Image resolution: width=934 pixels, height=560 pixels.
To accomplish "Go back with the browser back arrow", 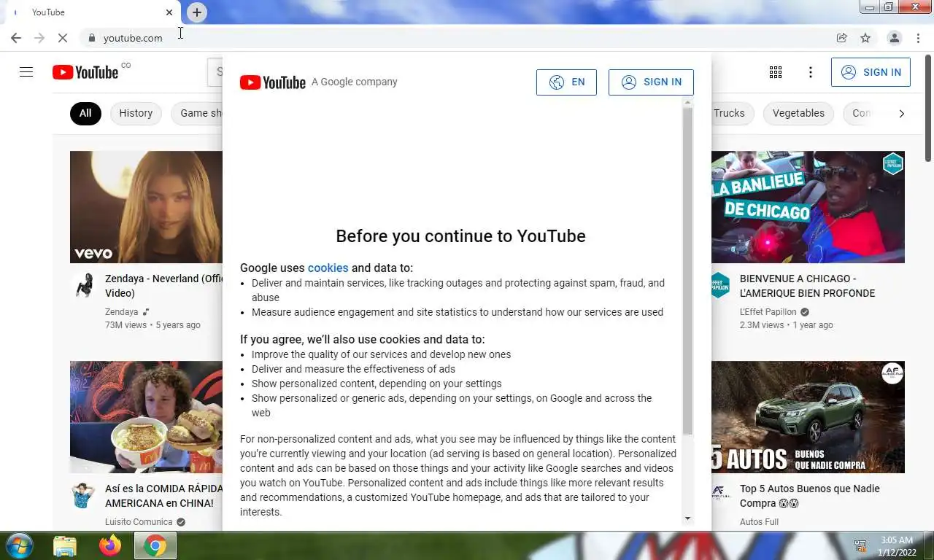I will click(16, 38).
